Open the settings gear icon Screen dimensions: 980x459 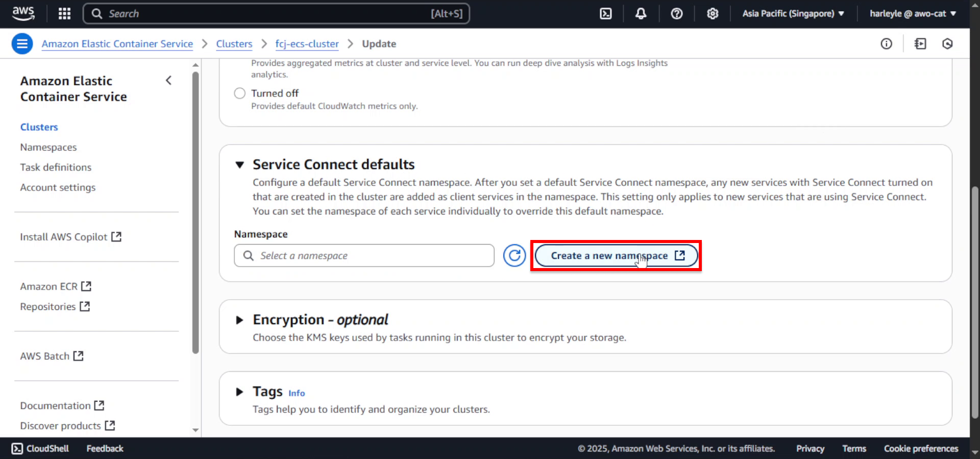[713, 14]
